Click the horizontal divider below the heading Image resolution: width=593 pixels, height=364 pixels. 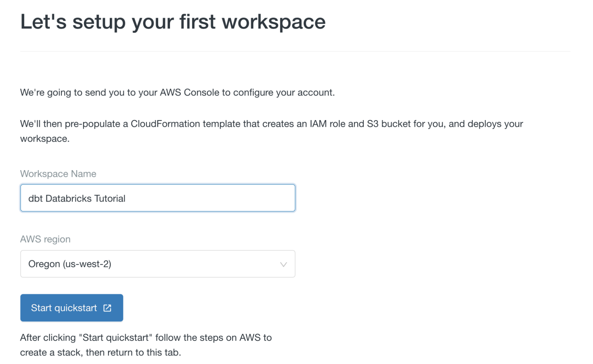[x=295, y=51]
